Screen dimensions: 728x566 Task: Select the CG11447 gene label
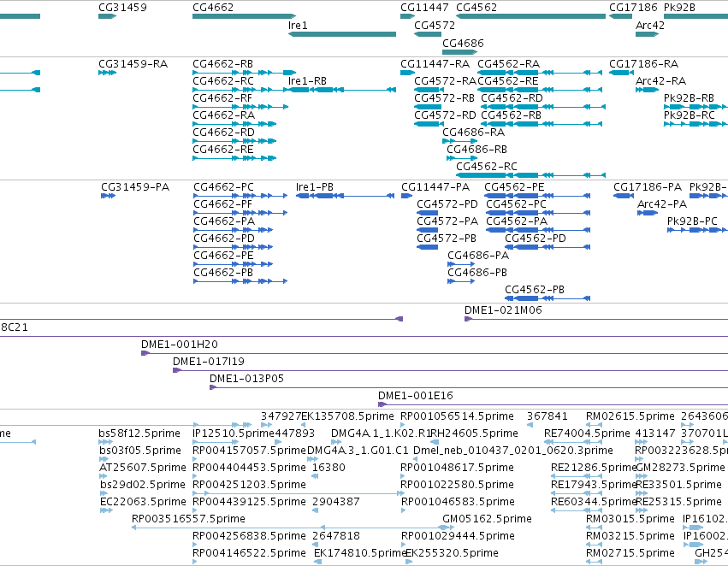pos(424,8)
